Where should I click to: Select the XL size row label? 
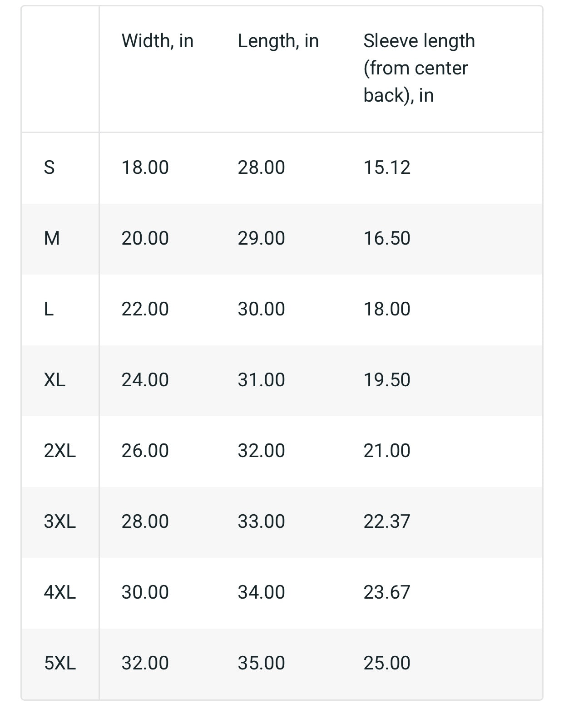[54, 380]
